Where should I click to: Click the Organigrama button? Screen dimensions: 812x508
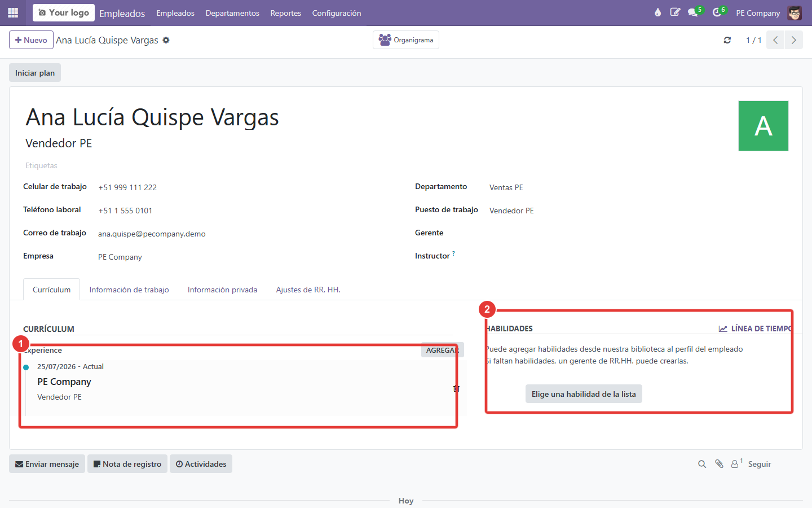406,40
